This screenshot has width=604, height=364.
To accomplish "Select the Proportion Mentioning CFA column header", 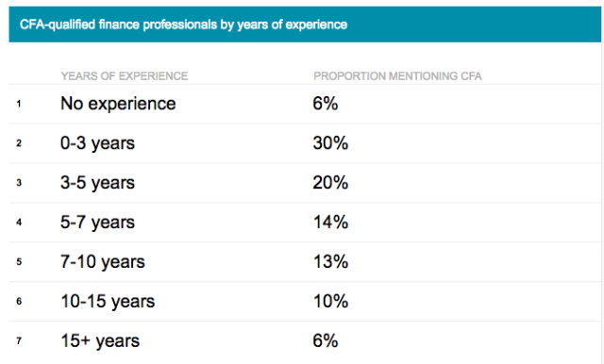I will (x=397, y=76).
